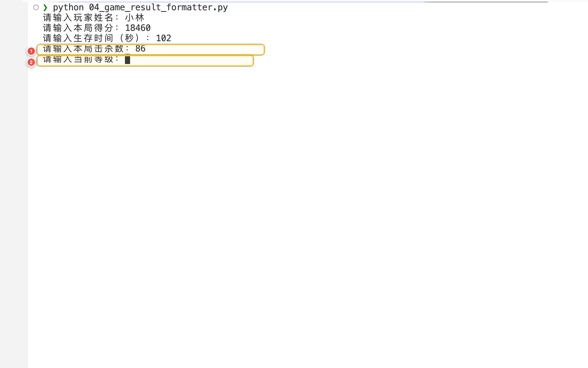This screenshot has width=588, height=368.
Task: Click the blinking block cursor
Action: tap(128, 60)
